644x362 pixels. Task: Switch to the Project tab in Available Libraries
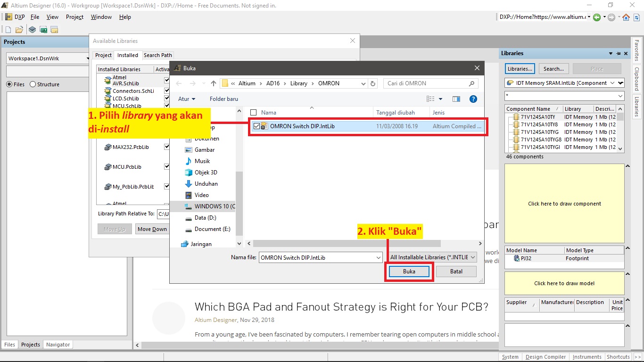[103, 55]
